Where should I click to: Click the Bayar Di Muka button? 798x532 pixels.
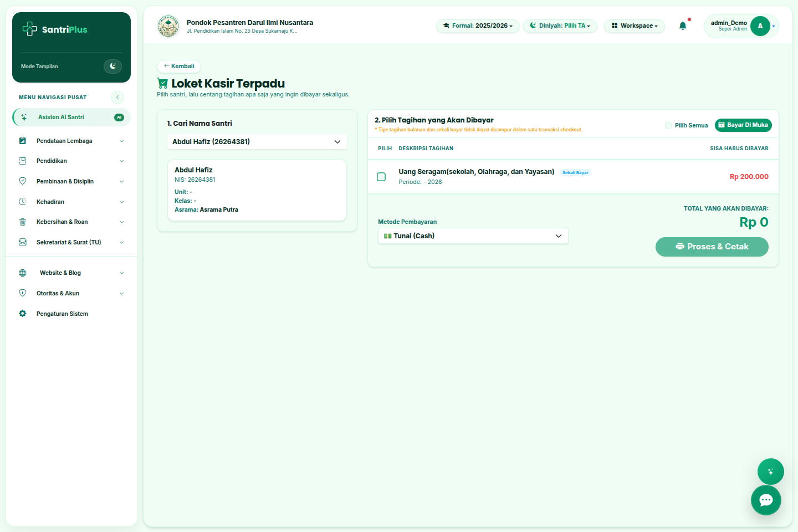(x=743, y=125)
